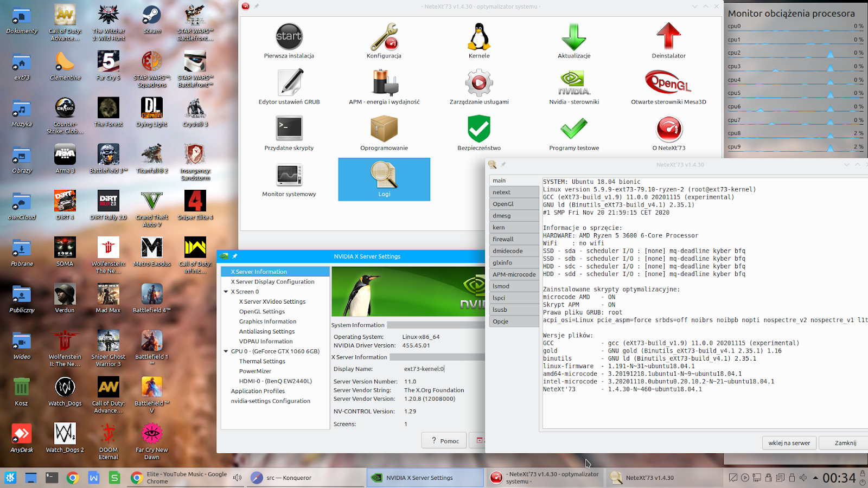Open Bezpieczeństwo shield icon

[479, 129]
